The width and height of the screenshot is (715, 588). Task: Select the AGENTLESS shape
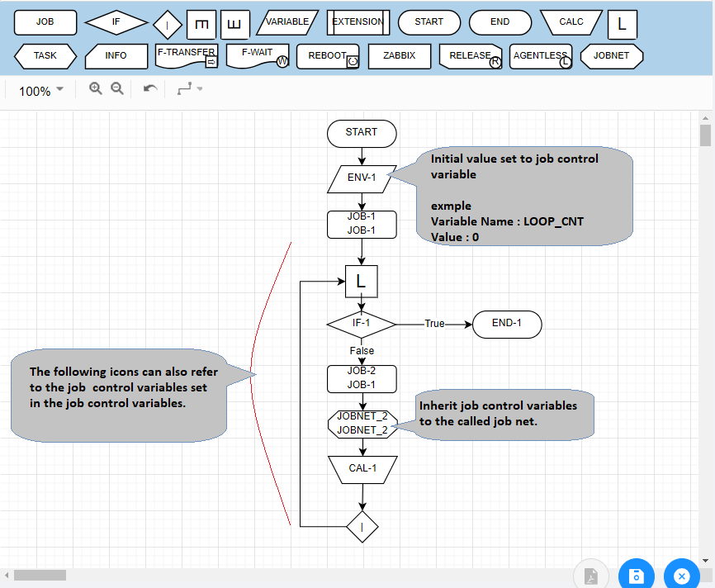pos(541,56)
